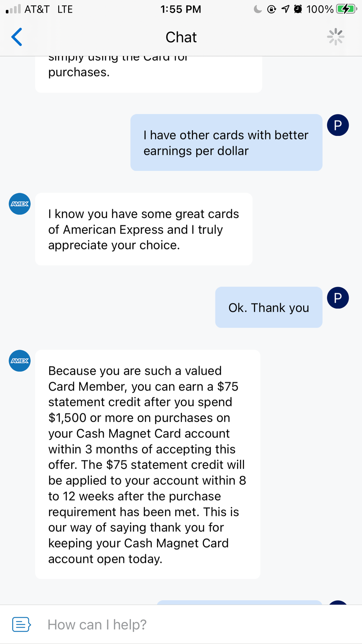Viewport: 362px width, 644px height.
Task: Tap the 'better earnings per dollar' bubble
Action: click(x=227, y=142)
